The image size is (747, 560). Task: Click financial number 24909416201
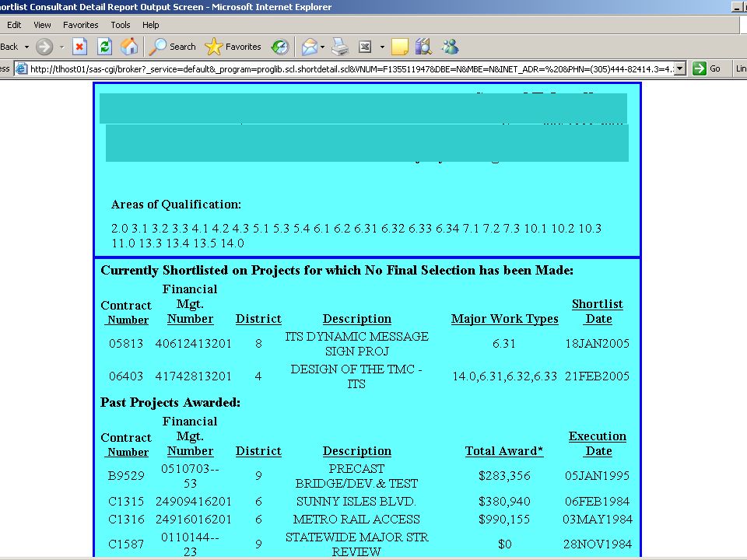[x=193, y=502]
